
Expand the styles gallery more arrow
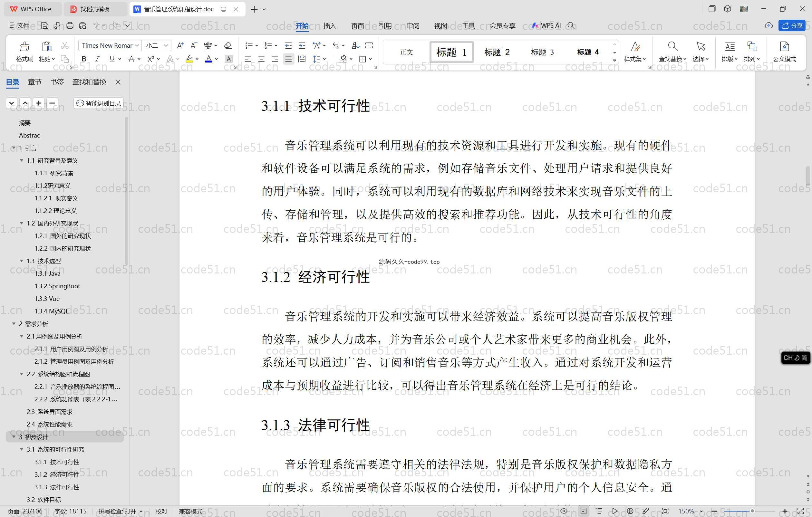[614, 60]
